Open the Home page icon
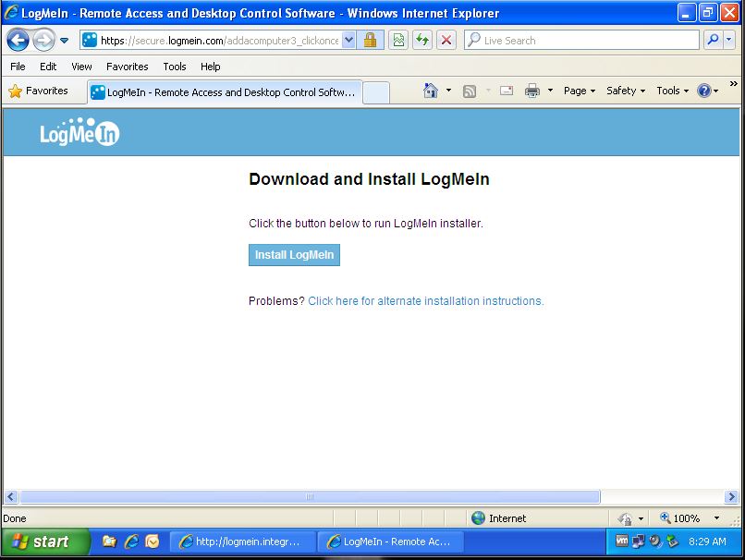The height and width of the screenshot is (560, 745). (430, 91)
